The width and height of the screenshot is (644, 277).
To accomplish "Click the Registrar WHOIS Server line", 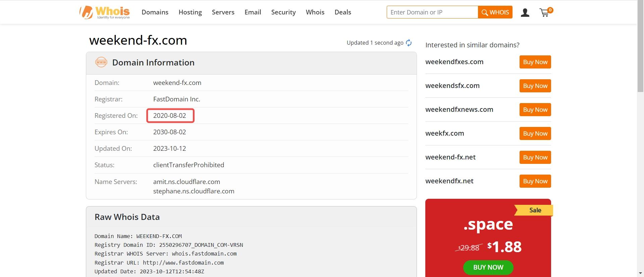I will pos(166,253).
